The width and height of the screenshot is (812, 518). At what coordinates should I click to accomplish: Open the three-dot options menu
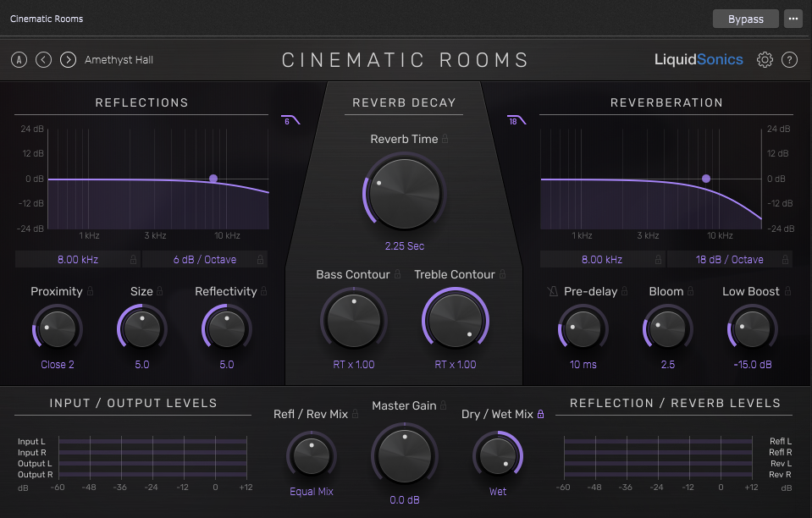(x=793, y=19)
